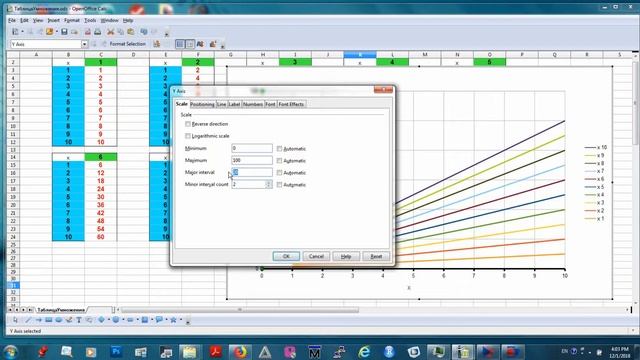Select the Callouts speech bubble tool
This screenshot has height=360, width=640.
[159, 320]
